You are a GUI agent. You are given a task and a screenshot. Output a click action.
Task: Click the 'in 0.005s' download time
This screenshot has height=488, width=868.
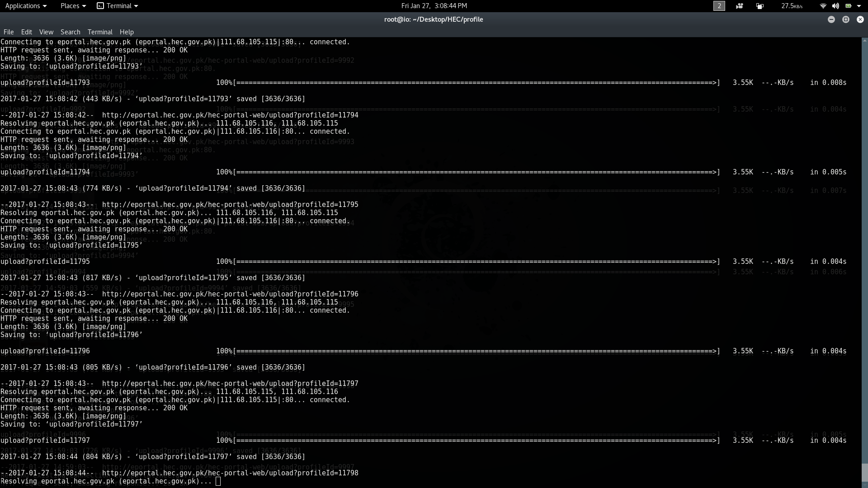tap(828, 172)
